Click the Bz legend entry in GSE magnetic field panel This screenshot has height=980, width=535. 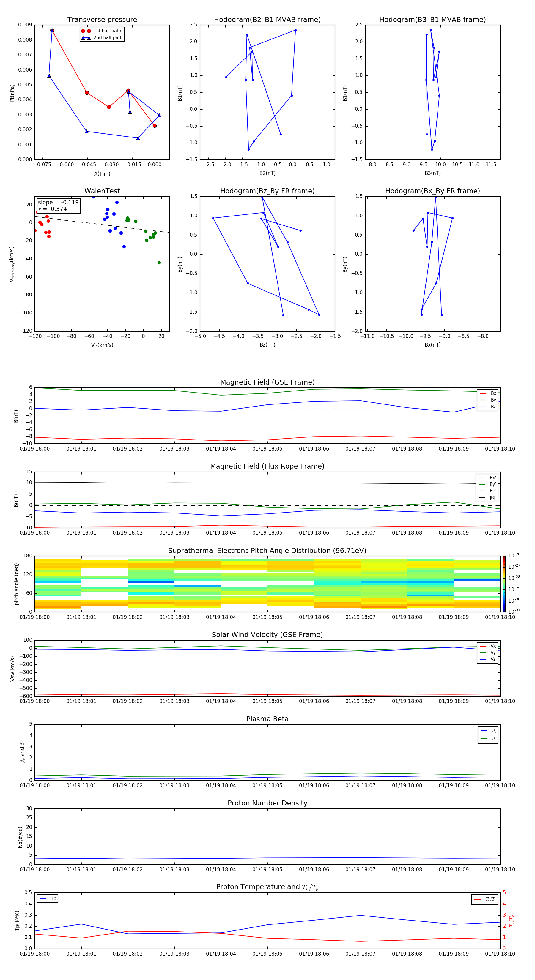[x=488, y=407]
